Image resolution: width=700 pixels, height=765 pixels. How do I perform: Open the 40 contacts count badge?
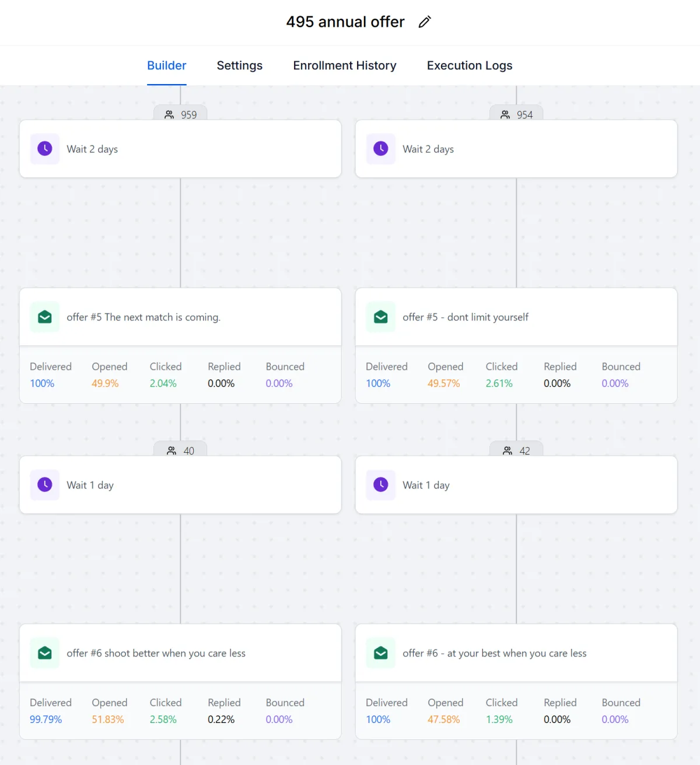coord(180,450)
